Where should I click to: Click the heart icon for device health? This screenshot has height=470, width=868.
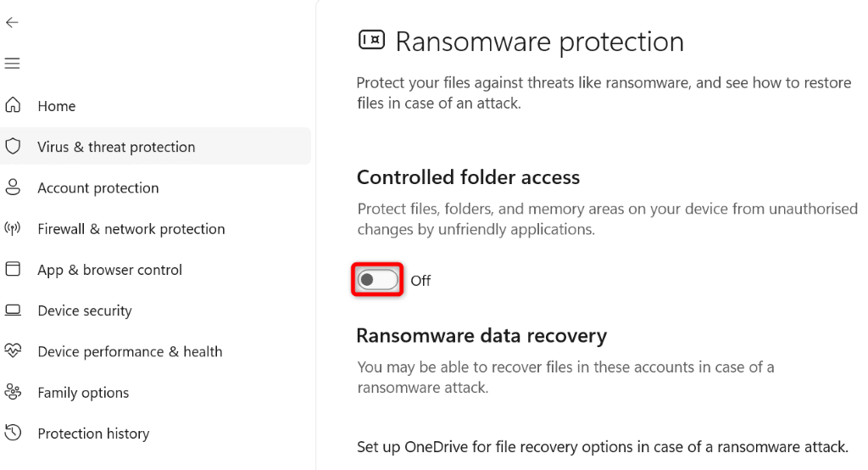tap(13, 351)
